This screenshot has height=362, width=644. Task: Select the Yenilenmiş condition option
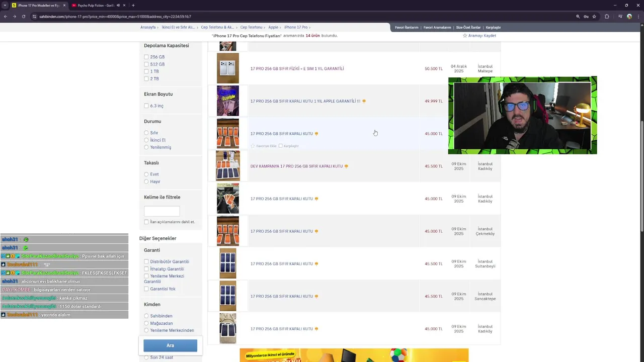pos(146,147)
